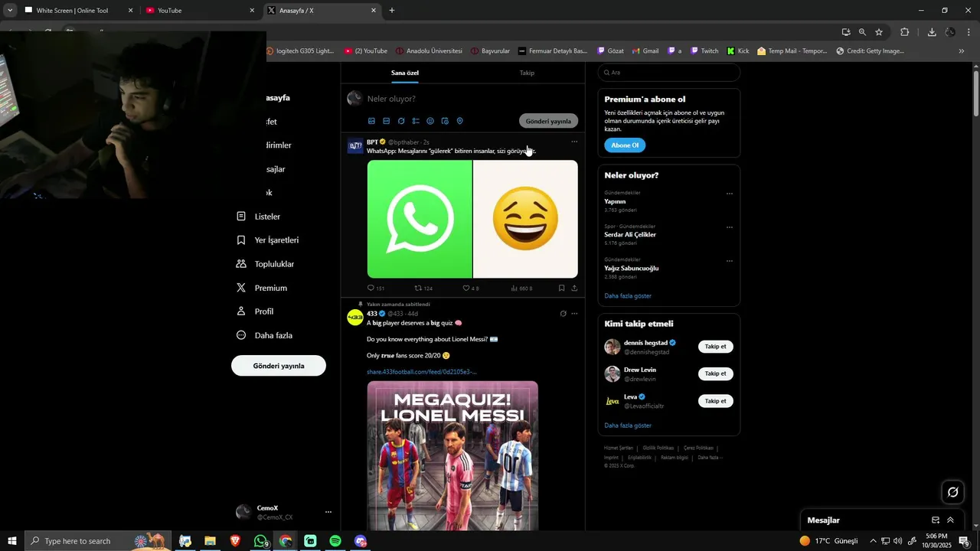Open the volume control in system tray

click(x=897, y=541)
